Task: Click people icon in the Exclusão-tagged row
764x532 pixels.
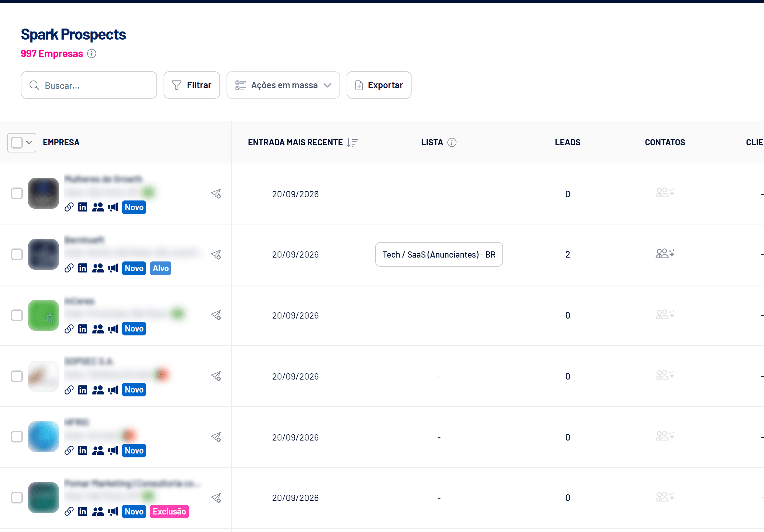Action: click(98, 511)
